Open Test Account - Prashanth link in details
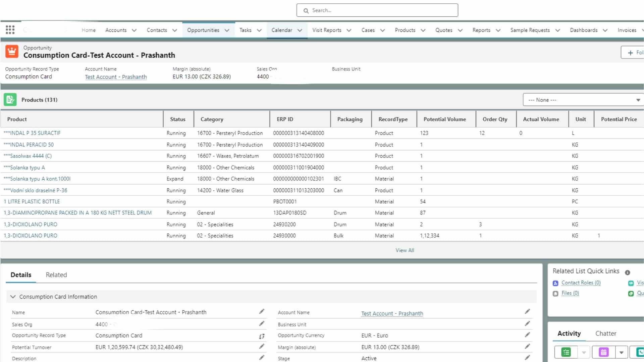Image resolution: width=644 pixels, height=362 pixels. (392, 313)
